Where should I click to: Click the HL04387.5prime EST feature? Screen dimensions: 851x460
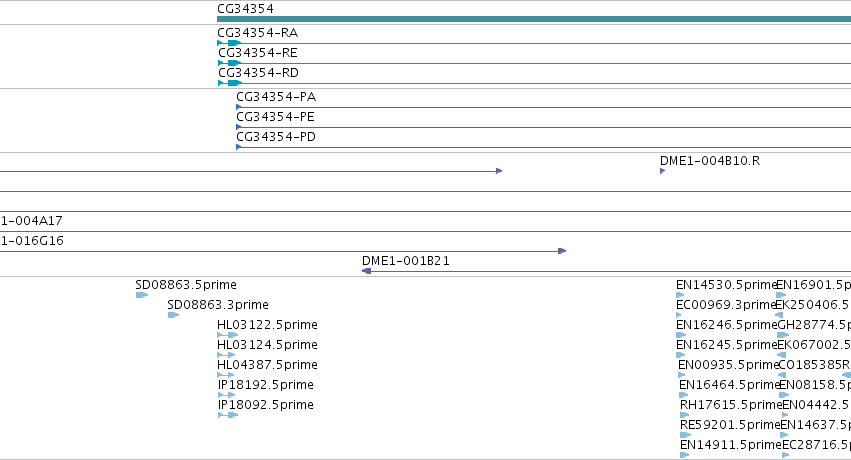[x=225, y=375]
